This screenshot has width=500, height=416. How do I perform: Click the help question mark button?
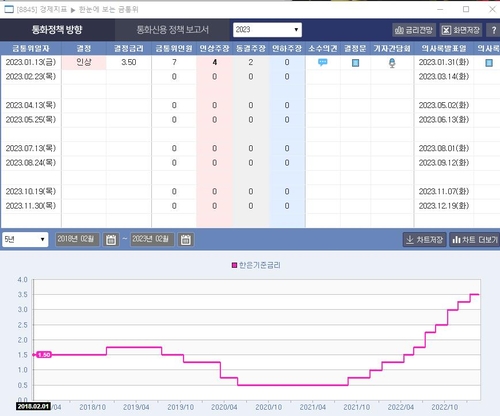[x=494, y=30]
